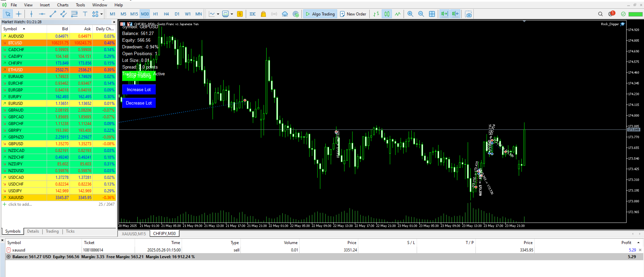Open the Charts menu

click(62, 5)
